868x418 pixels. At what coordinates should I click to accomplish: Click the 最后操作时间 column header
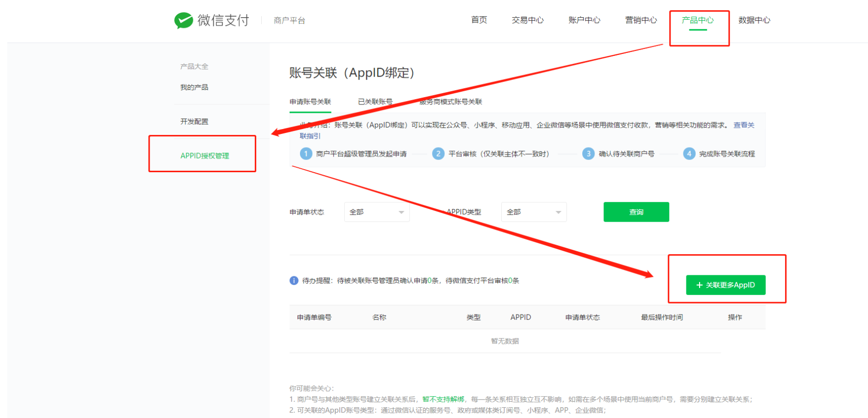tap(662, 317)
